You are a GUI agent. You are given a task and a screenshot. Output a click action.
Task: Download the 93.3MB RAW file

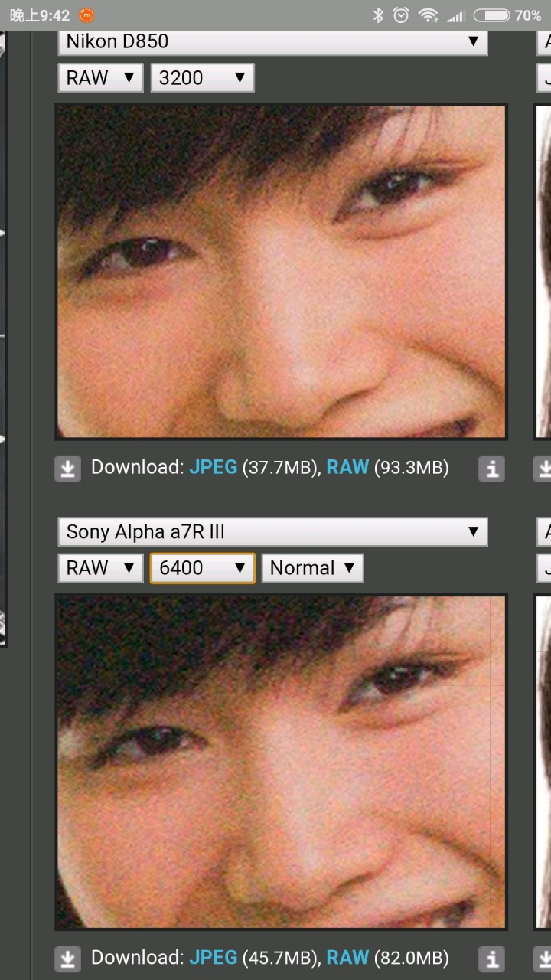(347, 467)
